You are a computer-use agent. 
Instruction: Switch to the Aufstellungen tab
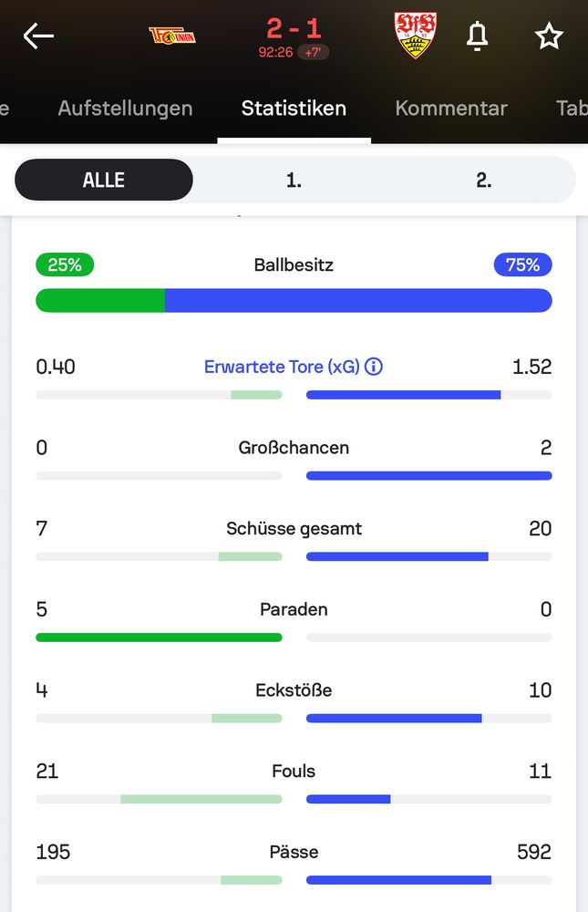(125, 109)
